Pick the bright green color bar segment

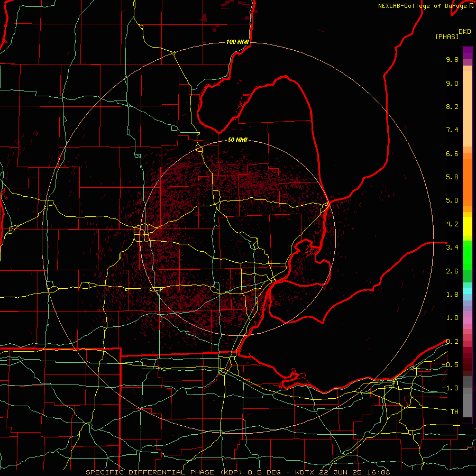(x=467, y=255)
